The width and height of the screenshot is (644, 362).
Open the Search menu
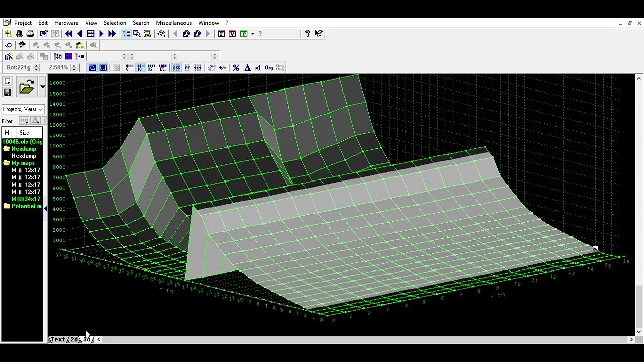[141, 23]
